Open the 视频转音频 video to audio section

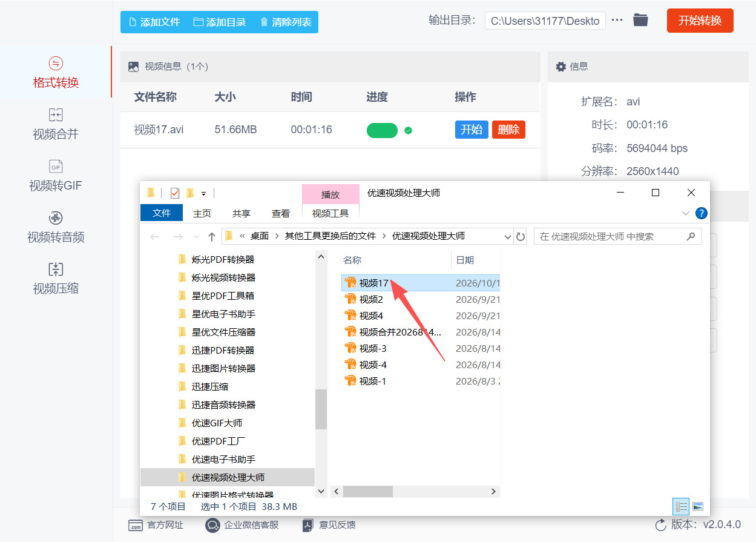click(56, 227)
